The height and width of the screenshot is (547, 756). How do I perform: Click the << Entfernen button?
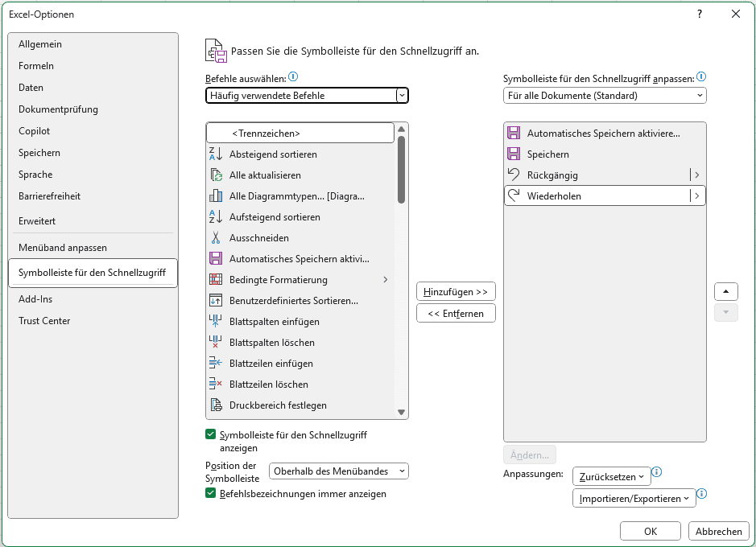(456, 314)
